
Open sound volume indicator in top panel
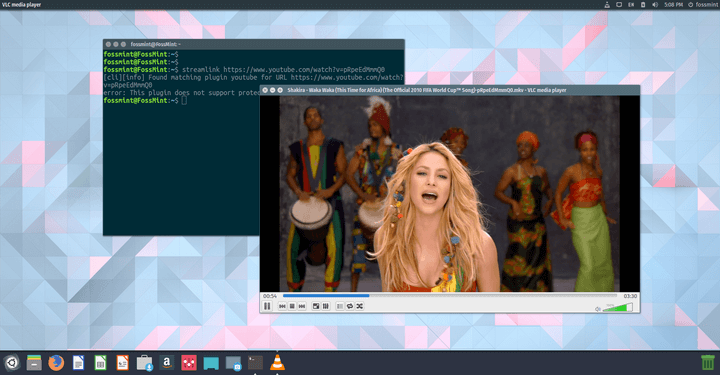pyautogui.click(x=655, y=5)
